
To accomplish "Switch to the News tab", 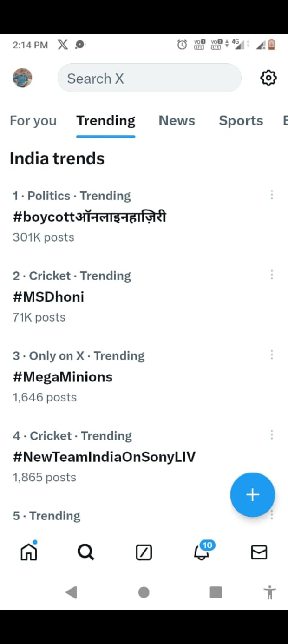I will click(x=177, y=121).
